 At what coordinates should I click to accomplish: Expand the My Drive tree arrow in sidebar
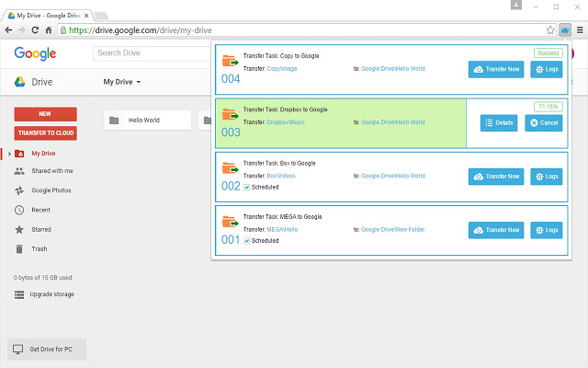click(x=10, y=153)
